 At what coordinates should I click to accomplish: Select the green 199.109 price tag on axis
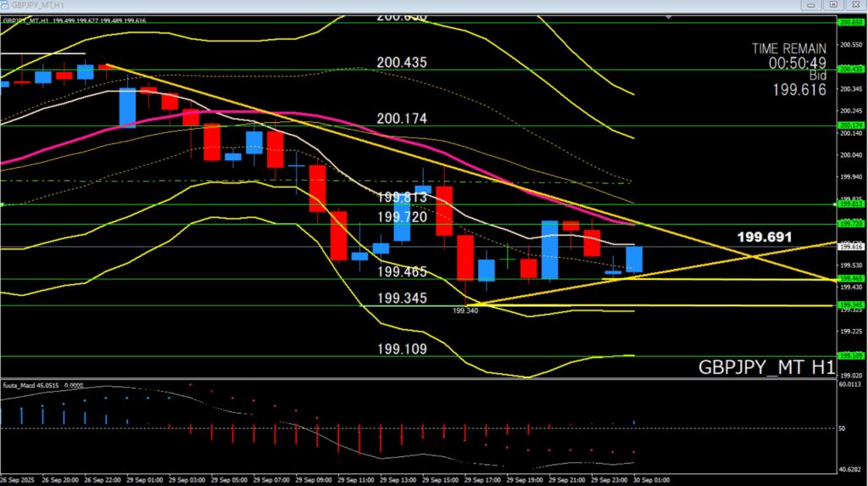pyautogui.click(x=849, y=355)
